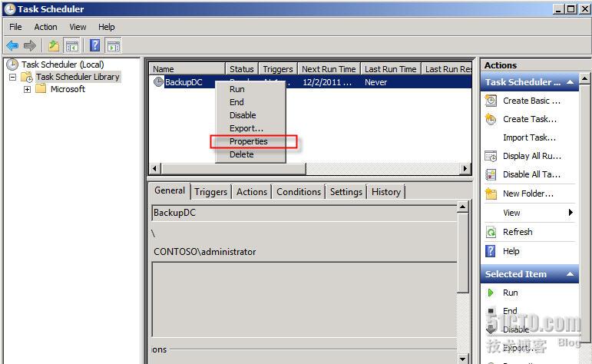Click the Refresh icon in Actions pane
The width and height of the screenshot is (592, 364).
pos(491,232)
